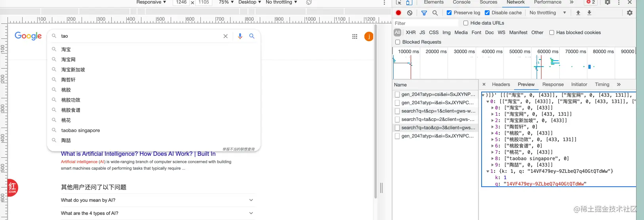Toggle the network filter funnel icon

(424, 13)
